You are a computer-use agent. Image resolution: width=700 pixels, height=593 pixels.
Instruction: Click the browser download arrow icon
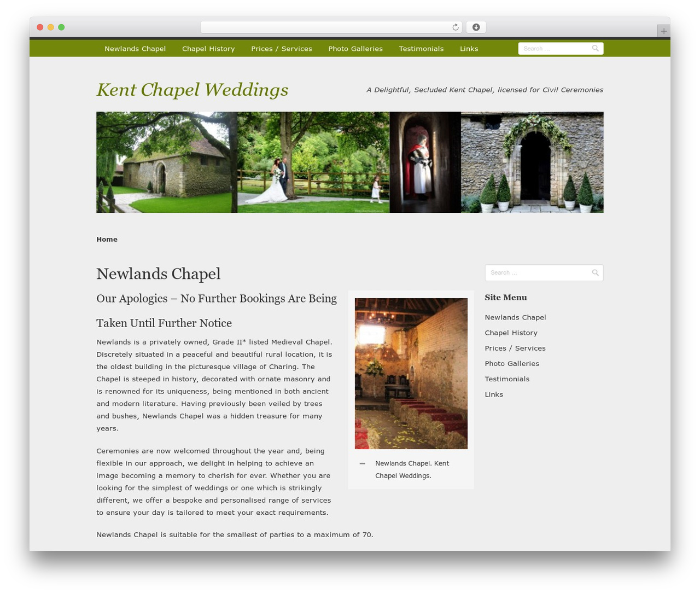pyautogui.click(x=476, y=27)
